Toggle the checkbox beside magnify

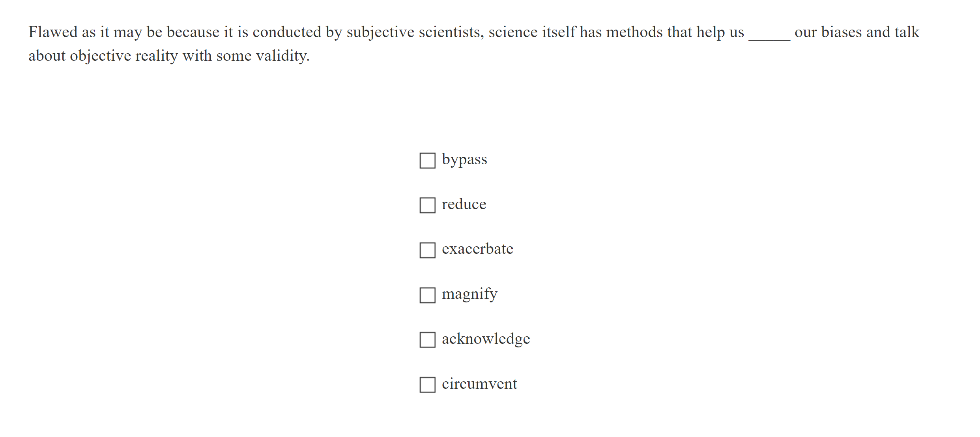click(x=428, y=294)
